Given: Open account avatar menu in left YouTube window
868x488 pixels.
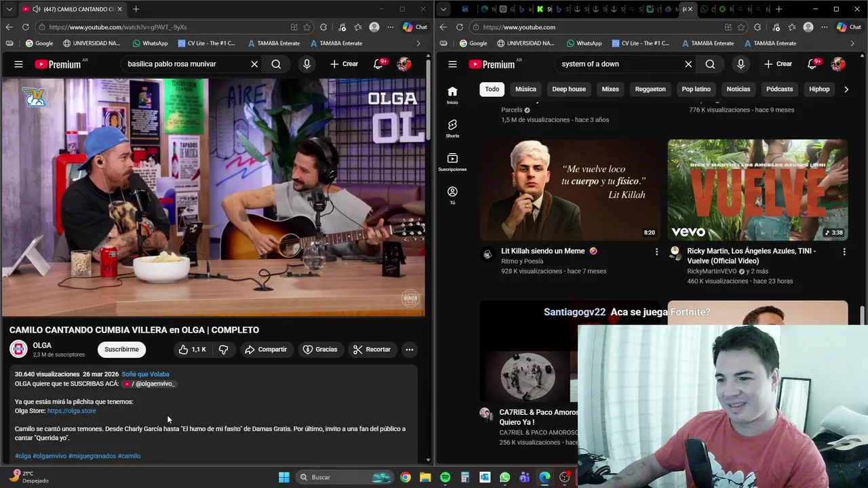Looking at the screenshot, I should [x=404, y=64].
